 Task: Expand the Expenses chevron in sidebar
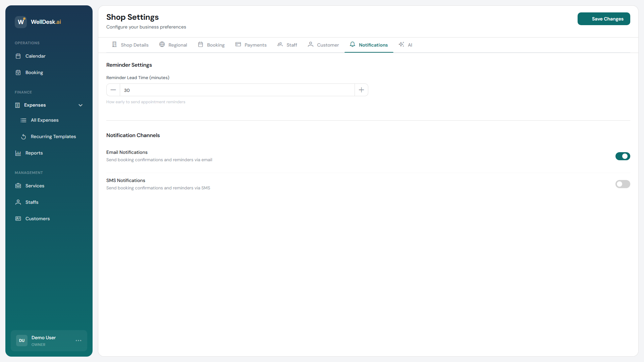80,105
